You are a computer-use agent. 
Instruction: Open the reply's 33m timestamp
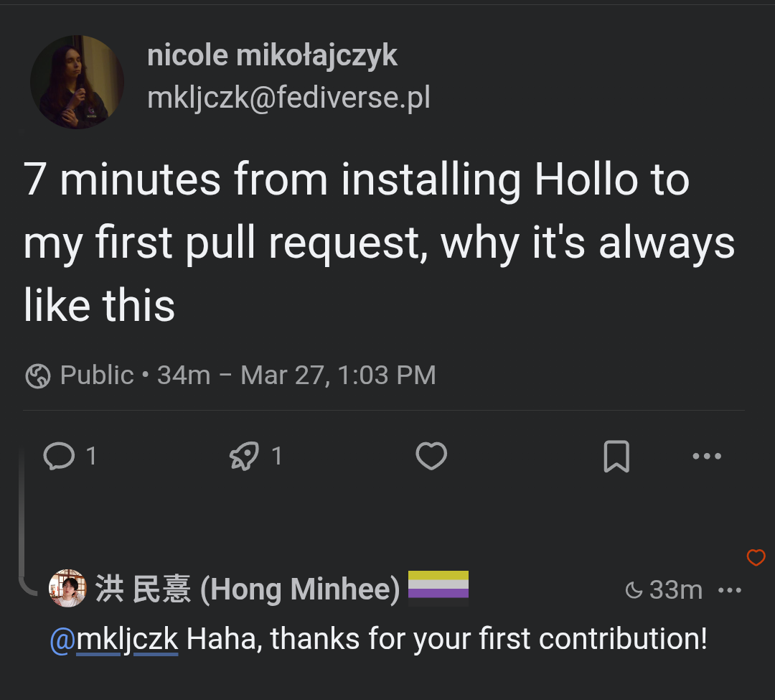click(x=675, y=590)
